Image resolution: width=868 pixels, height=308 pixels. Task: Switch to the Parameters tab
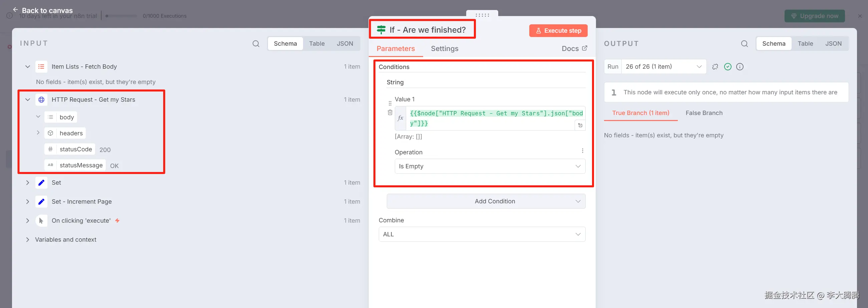(395, 48)
